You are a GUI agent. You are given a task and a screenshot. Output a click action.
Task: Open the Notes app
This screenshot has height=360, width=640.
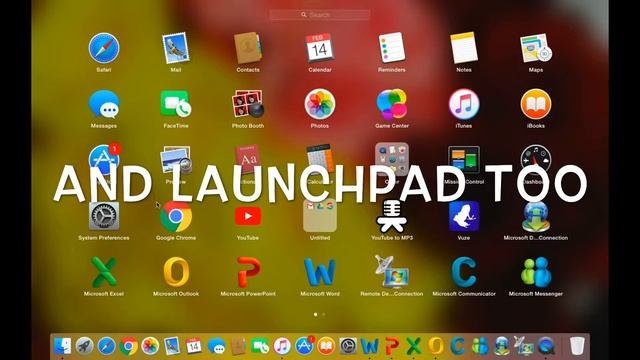pyautogui.click(x=464, y=48)
